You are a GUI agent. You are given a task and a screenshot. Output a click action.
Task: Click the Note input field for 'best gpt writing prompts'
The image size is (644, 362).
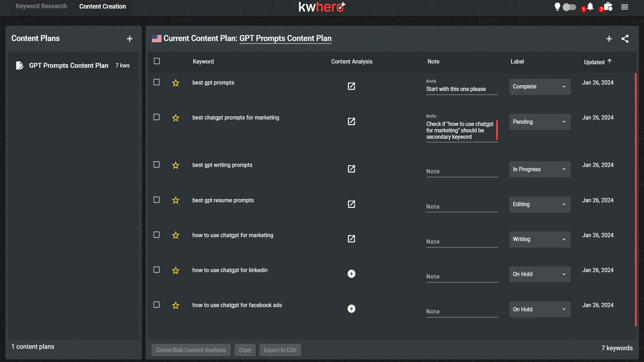coord(461,171)
